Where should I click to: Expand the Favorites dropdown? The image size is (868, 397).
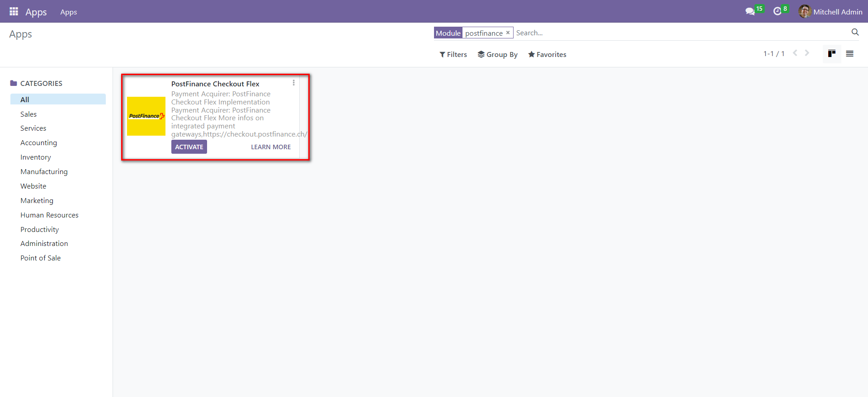coord(547,55)
